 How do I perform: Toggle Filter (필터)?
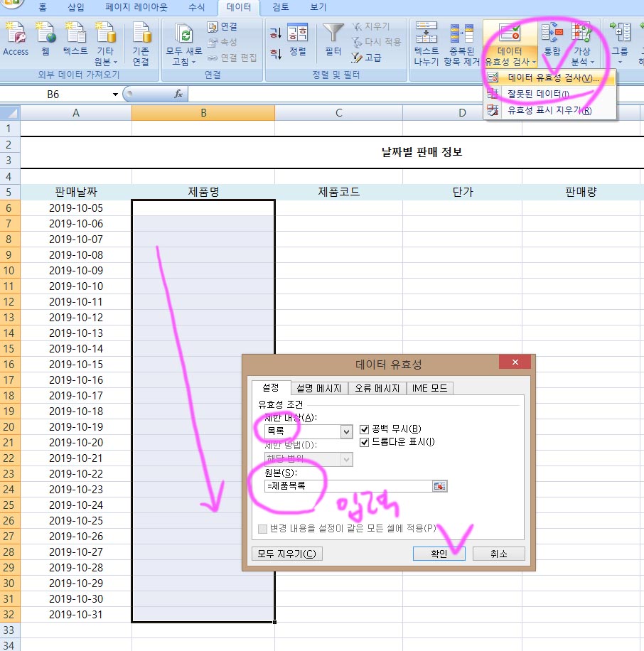click(x=333, y=39)
